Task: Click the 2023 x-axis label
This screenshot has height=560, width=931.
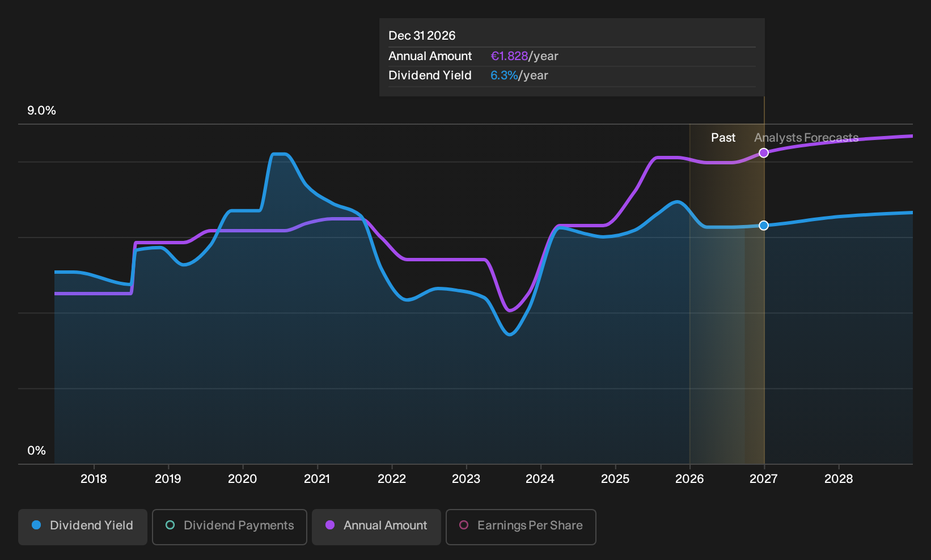Action: [466, 479]
